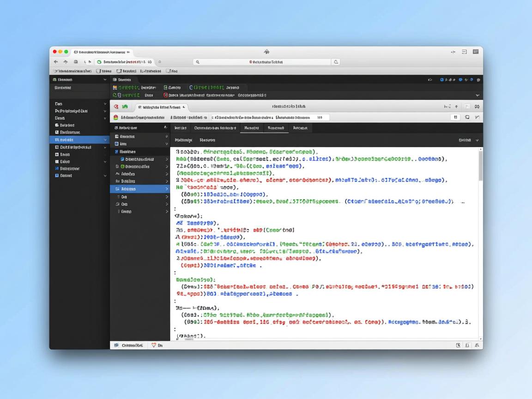Switch to the underlined "Renetra" tab in inner panel
Viewport: 532px width, 399px height.
point(251,128)
